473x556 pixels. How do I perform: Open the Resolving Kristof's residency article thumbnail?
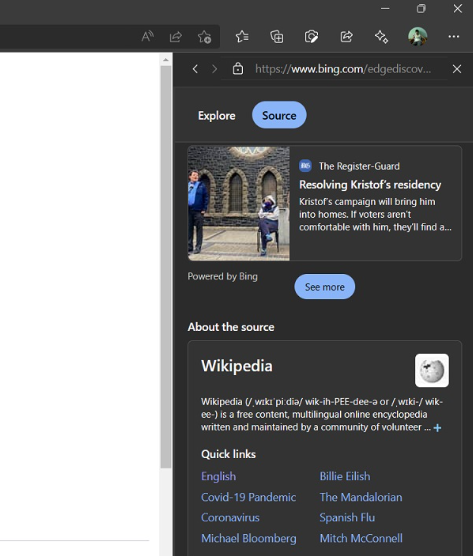pyautogui.click(x=239, y=203)
